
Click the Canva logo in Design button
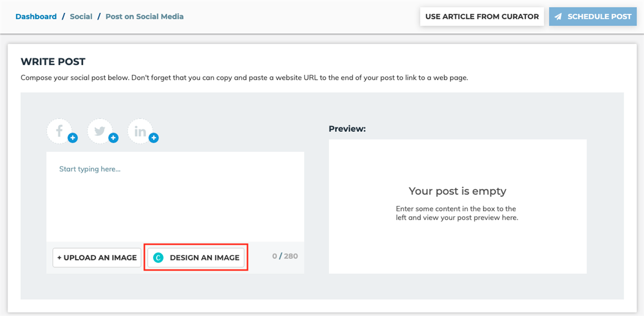coord(158,258)
